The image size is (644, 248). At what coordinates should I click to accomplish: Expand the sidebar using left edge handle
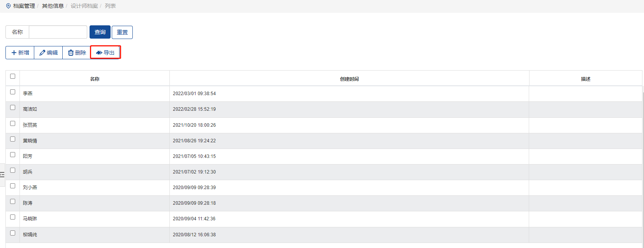pos(2,175)
